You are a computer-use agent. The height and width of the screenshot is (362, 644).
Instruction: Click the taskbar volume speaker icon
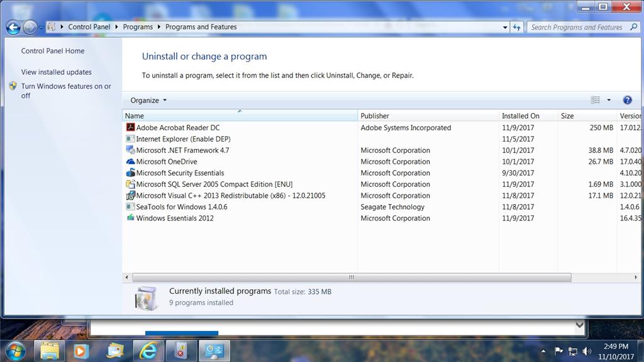(x=587, y=351)
